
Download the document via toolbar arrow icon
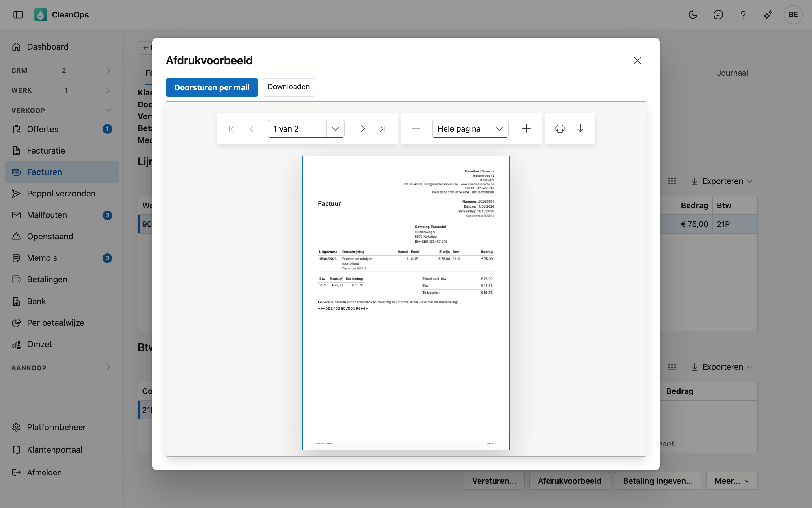(580, 129)
